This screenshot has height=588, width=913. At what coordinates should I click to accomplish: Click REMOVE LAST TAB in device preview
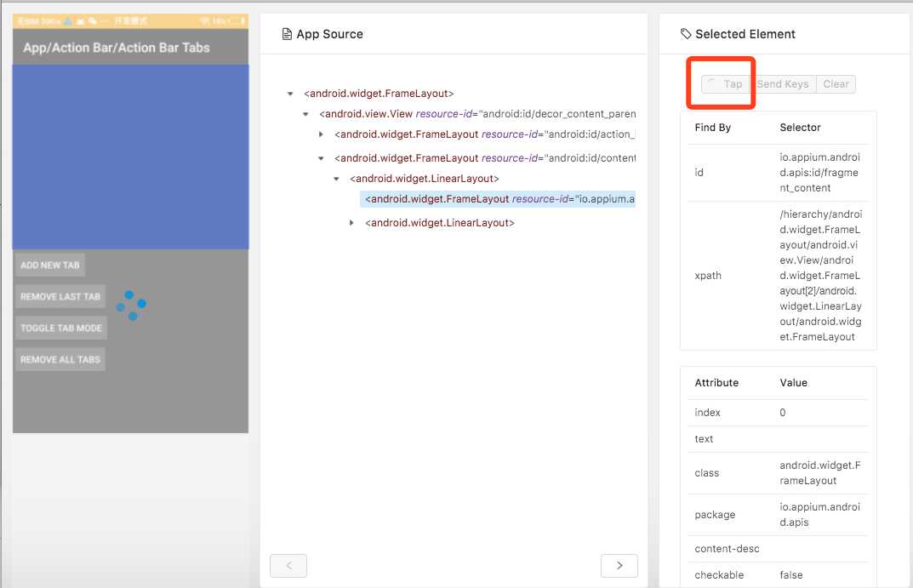pyautogui.click(x=60, y=296)
